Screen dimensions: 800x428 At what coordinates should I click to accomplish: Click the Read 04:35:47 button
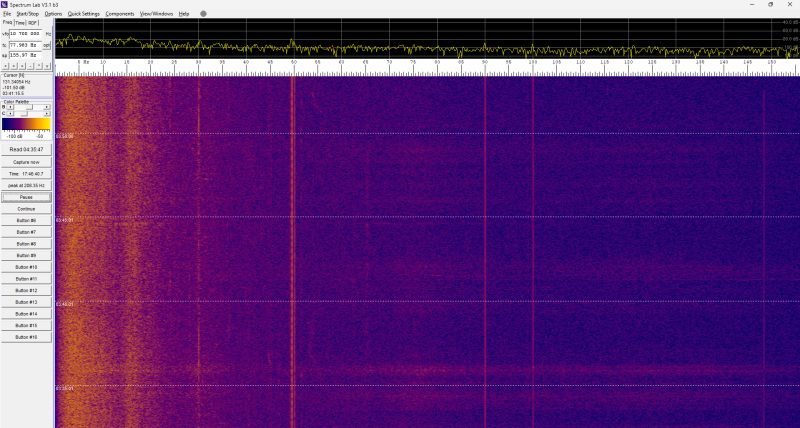click(x=26, y=150)
